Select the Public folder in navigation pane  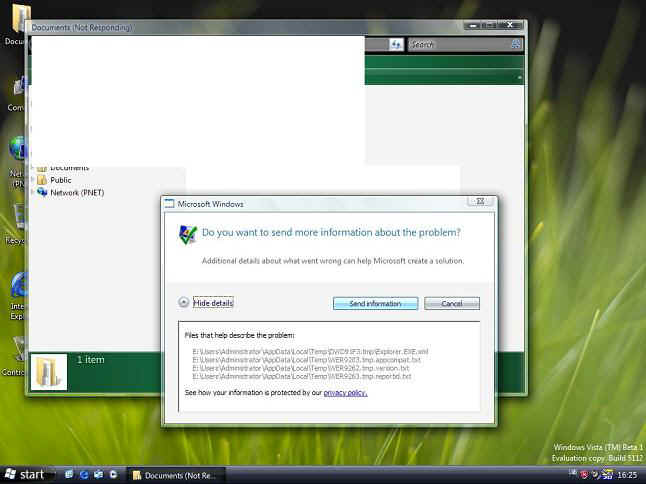click(60, 180)
